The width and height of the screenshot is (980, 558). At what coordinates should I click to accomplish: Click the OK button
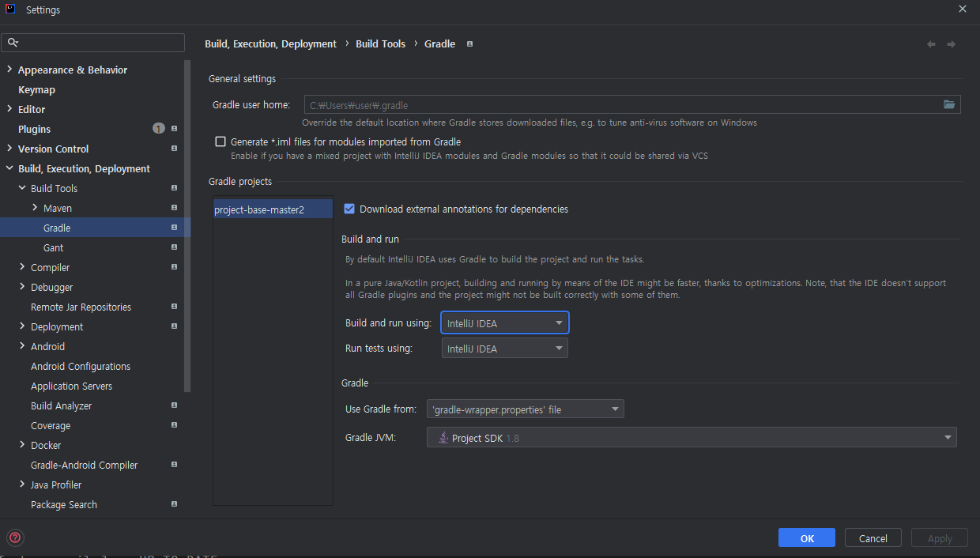pyautogui.click(x=806, y=538)
